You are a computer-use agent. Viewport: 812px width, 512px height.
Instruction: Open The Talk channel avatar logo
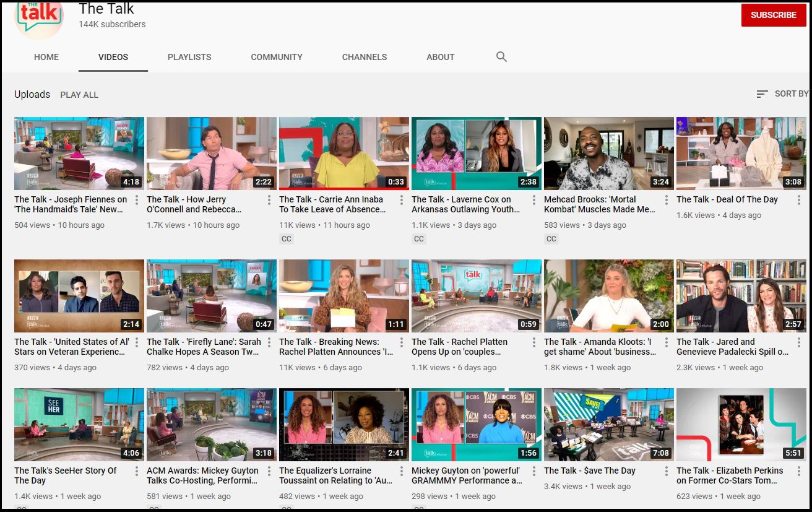(39, 19)
